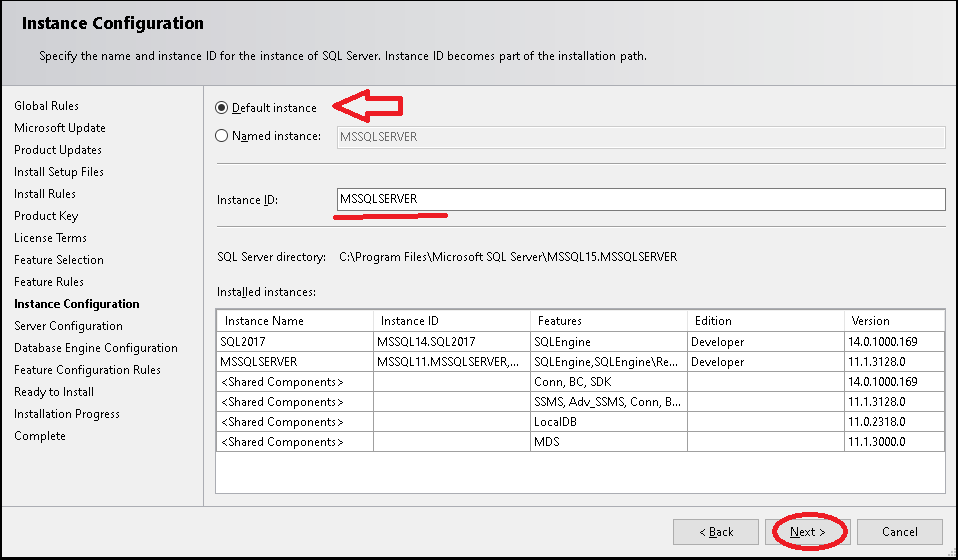The width and height of the screenshot is (958, 560).
Task: Go back with the Back button
Action: [716, 532]
